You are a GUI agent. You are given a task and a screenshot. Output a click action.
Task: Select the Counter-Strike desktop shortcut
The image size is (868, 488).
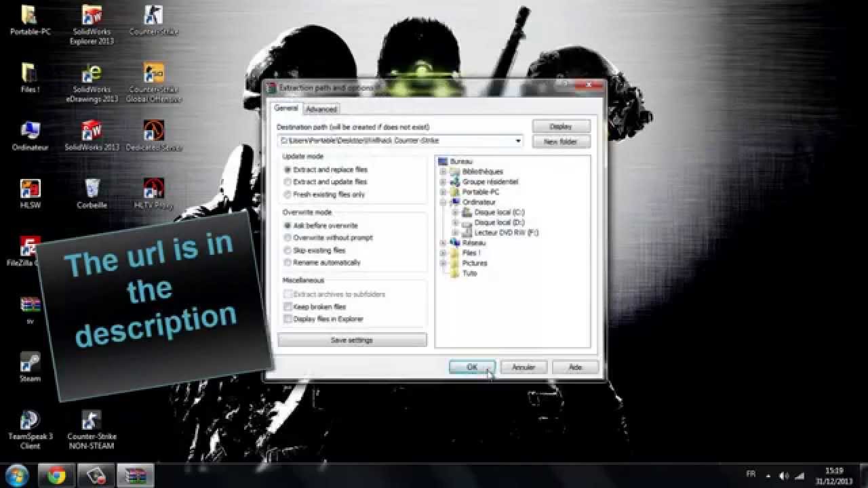[x=153, y=20]
